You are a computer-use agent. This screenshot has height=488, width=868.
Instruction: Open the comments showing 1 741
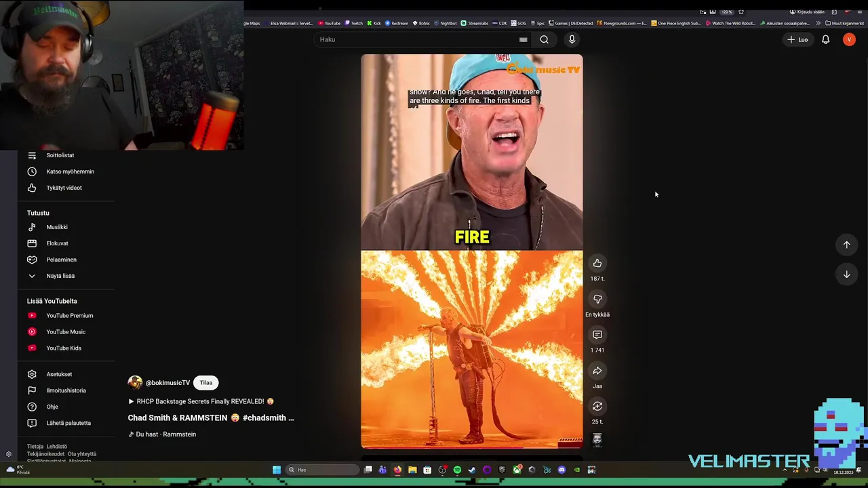597,335
